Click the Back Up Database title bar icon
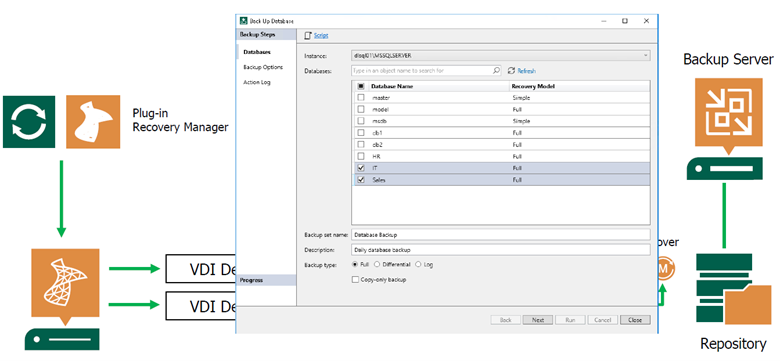This screenshot has width=780, height=361. tap(244, 21)
